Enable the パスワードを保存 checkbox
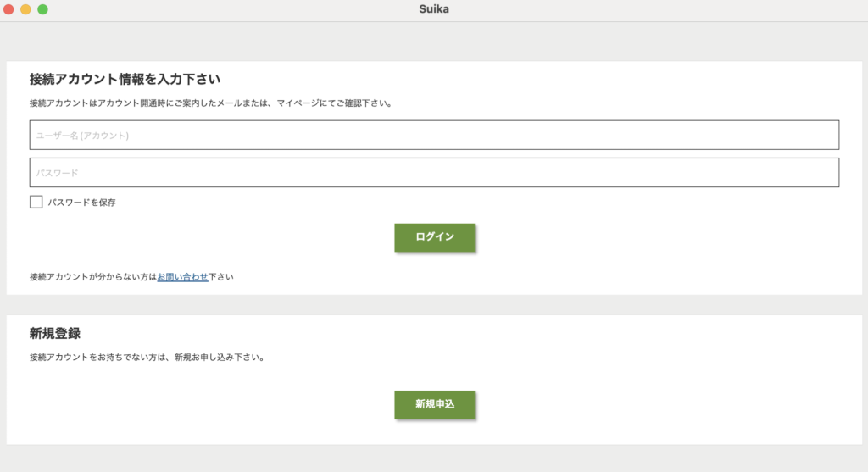Viewport: 868px width, 472px height. point(36,202)
